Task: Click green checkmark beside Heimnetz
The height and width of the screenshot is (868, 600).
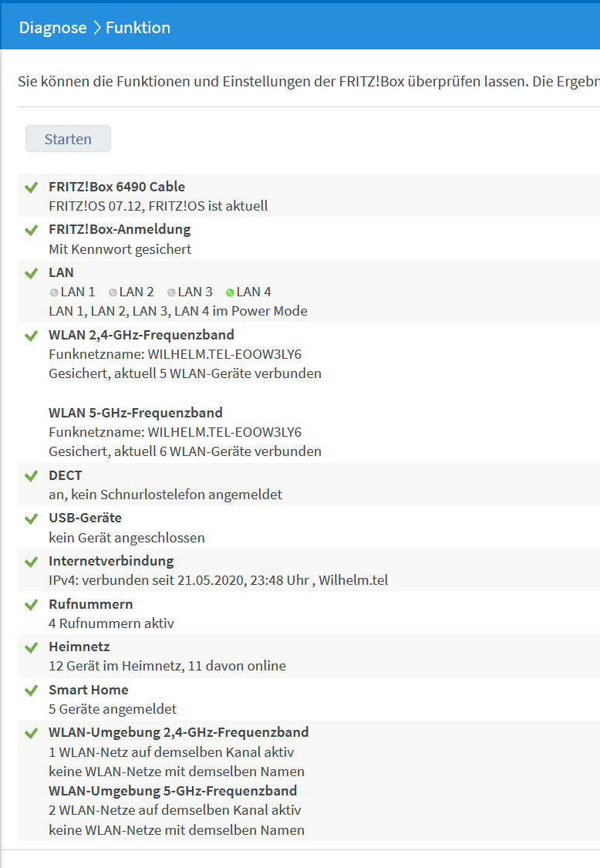Action: pyautogui.click(x=32, y=647)
